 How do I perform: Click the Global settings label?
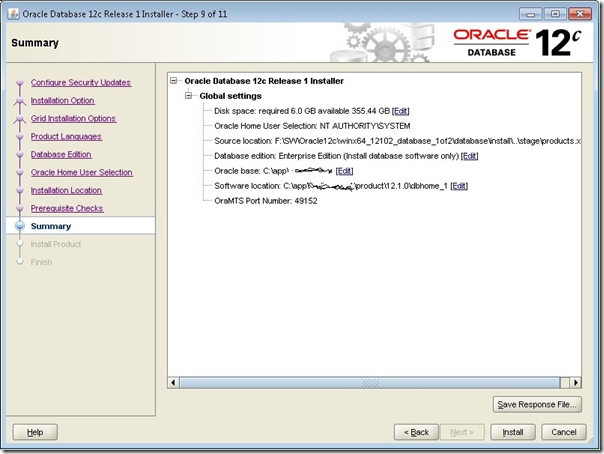pyautogui.click(x=230, y=96)
